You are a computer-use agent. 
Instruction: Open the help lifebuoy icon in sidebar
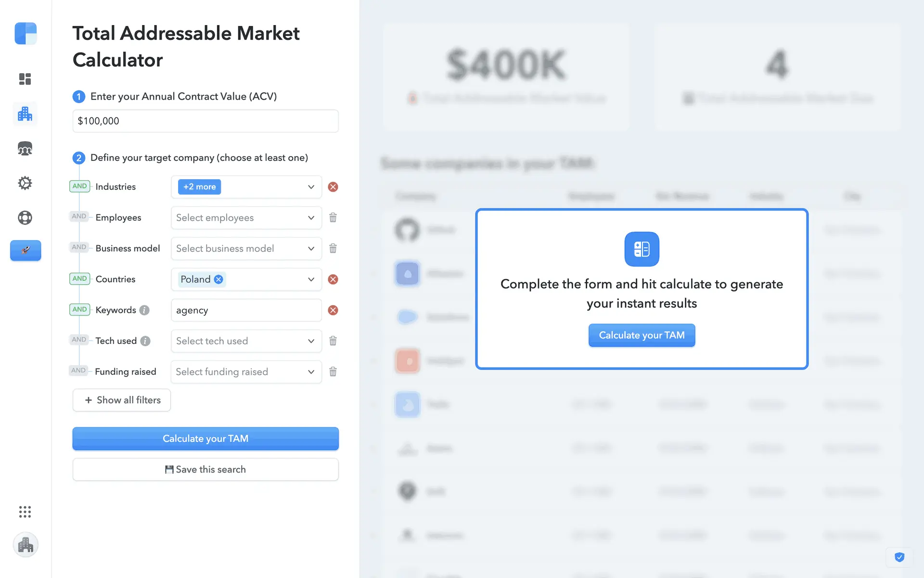click(x=25, y=218)
